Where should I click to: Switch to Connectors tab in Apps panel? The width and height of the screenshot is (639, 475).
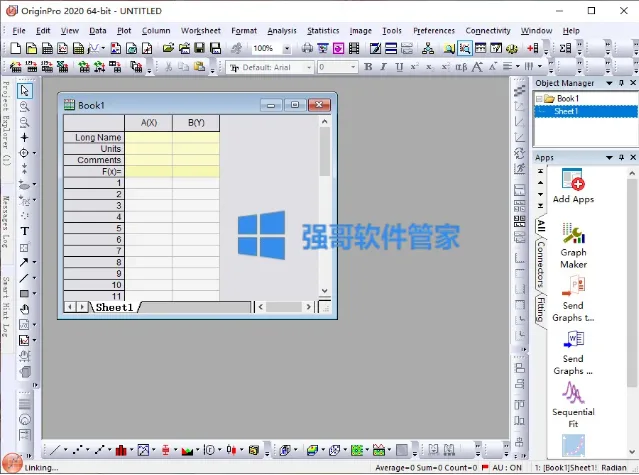540,264
